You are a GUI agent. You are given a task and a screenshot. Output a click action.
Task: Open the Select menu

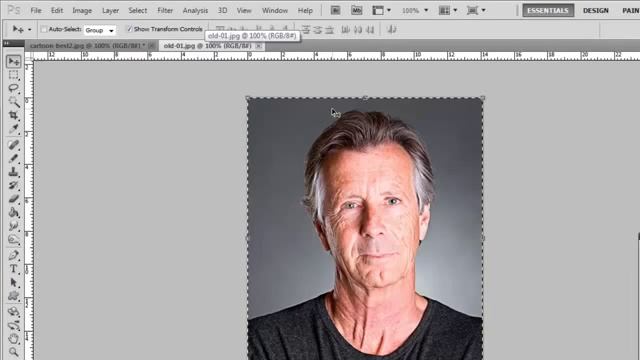(138, 11)
